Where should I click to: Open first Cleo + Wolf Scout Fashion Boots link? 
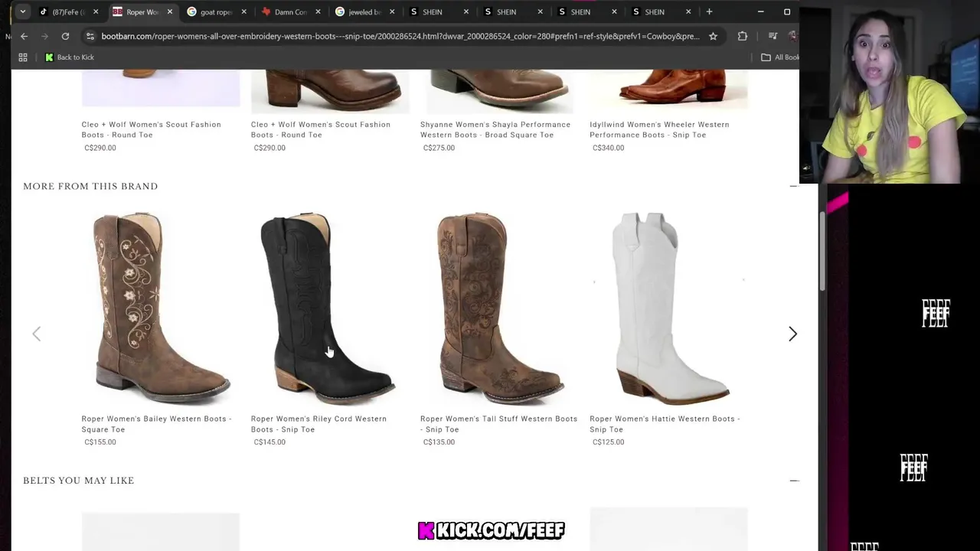pos(151,129)
